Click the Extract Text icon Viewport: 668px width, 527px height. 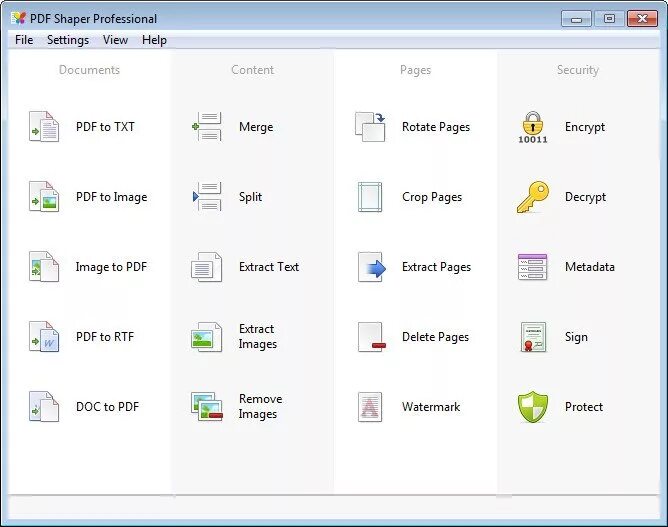coord(207,266)
